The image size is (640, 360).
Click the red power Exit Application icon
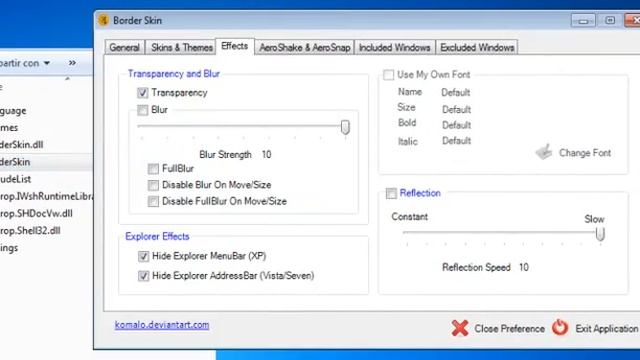tap(560, 327)
